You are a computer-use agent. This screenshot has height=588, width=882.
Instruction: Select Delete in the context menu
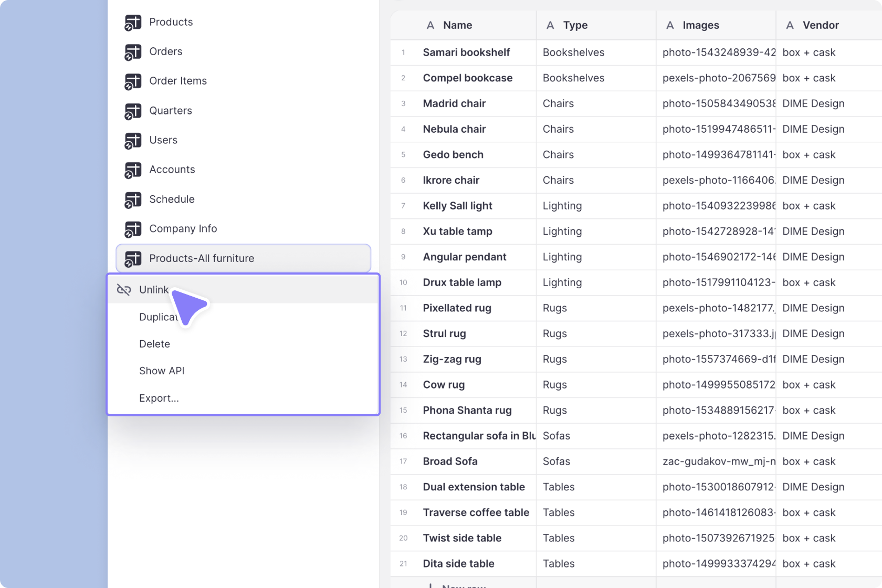154,344
